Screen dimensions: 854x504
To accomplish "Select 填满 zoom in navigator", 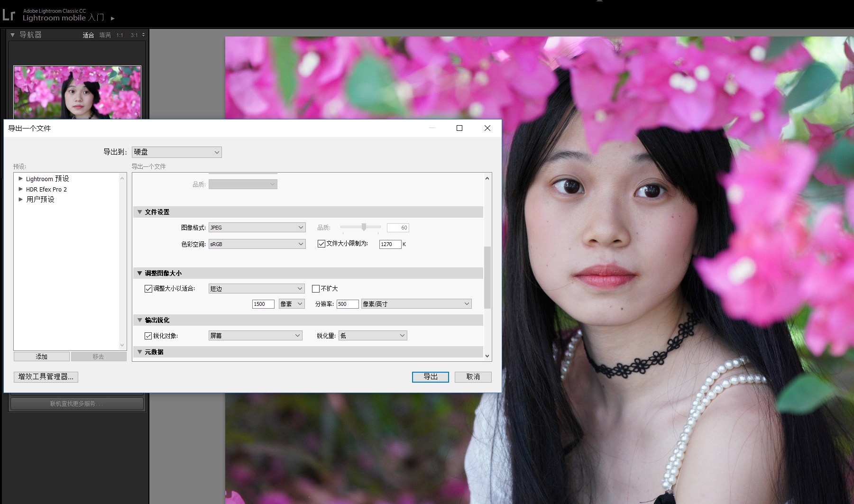I will [105, 35].
